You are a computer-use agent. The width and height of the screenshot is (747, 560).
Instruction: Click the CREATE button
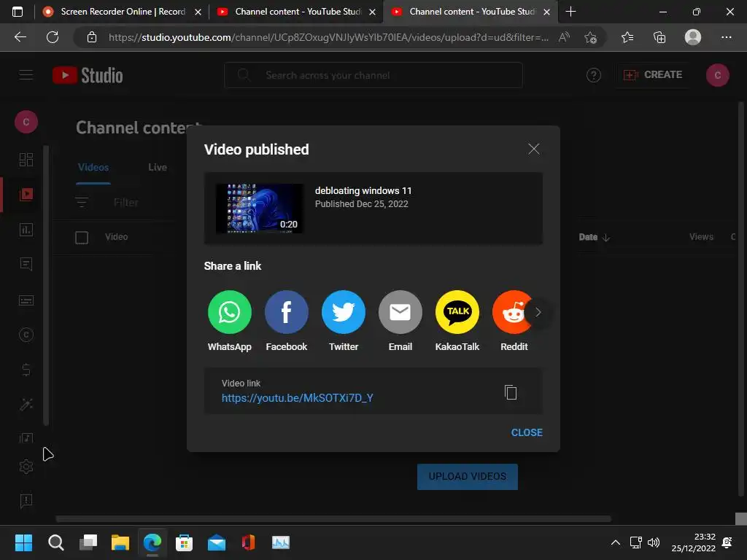tap(653, 75)
